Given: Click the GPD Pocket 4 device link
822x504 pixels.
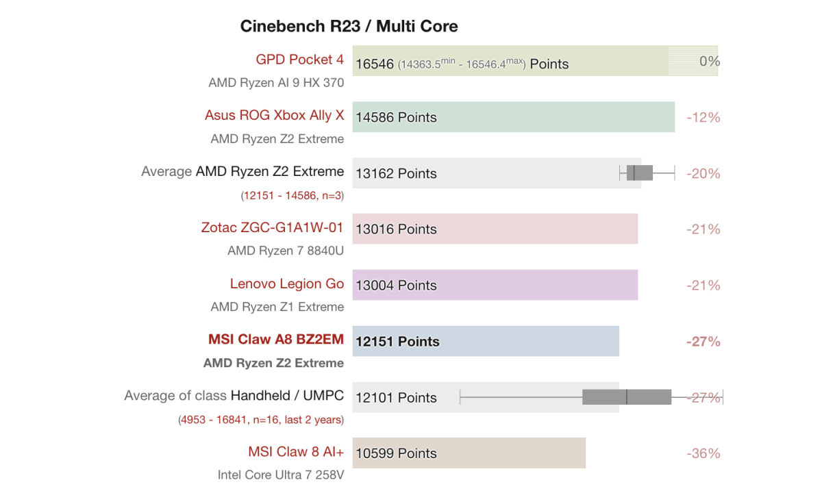Looking at the screenshot, I should pyautogui.click(x=299, y=60).
